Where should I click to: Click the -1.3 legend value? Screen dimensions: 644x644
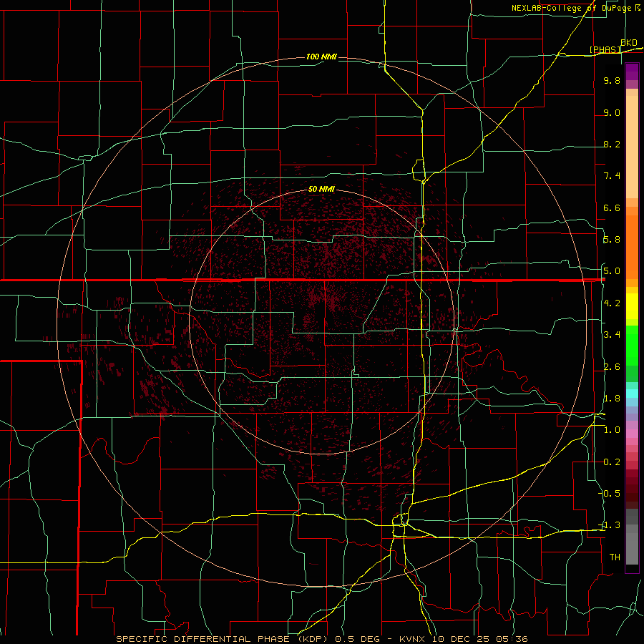click(x=610, y=525)
